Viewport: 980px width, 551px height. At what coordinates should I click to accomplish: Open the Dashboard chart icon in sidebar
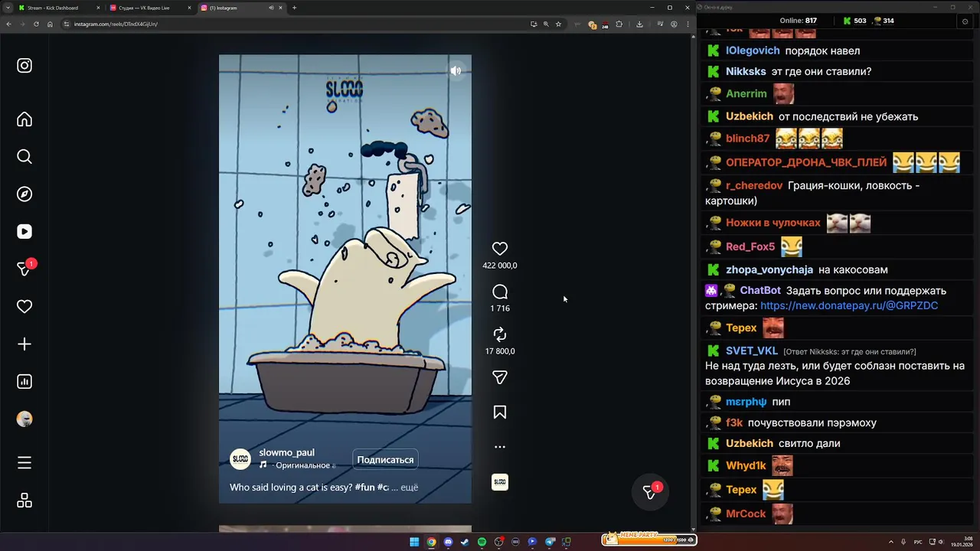pyautogui.click(x=24, y=381)
